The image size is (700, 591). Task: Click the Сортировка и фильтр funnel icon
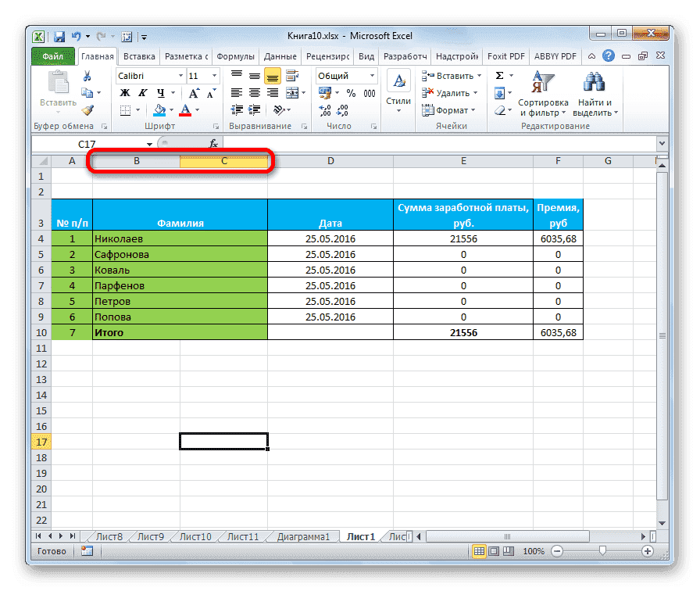(x=543, y=80)
